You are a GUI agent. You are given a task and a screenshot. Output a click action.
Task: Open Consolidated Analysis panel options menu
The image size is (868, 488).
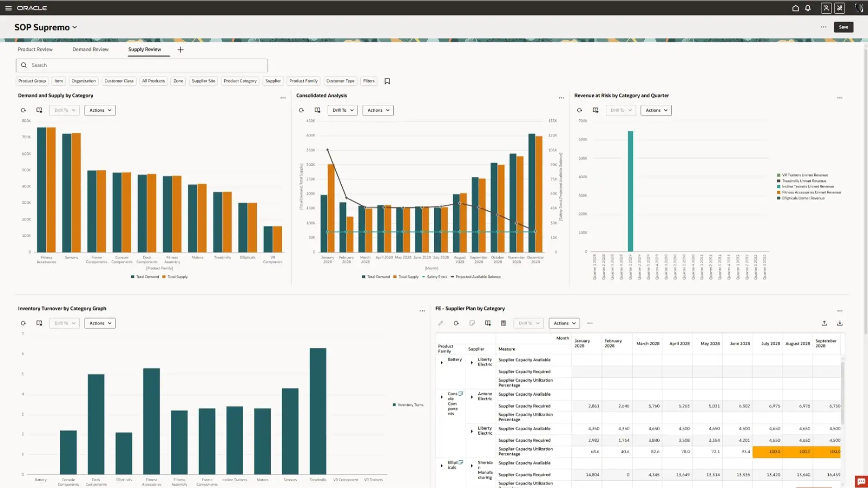pos(561,98)
